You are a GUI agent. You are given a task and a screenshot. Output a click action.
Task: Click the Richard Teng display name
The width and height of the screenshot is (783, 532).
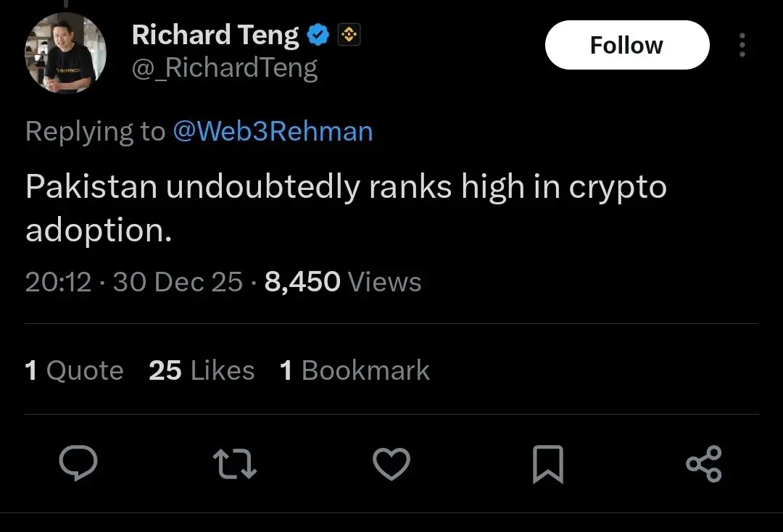coord(215,35)
